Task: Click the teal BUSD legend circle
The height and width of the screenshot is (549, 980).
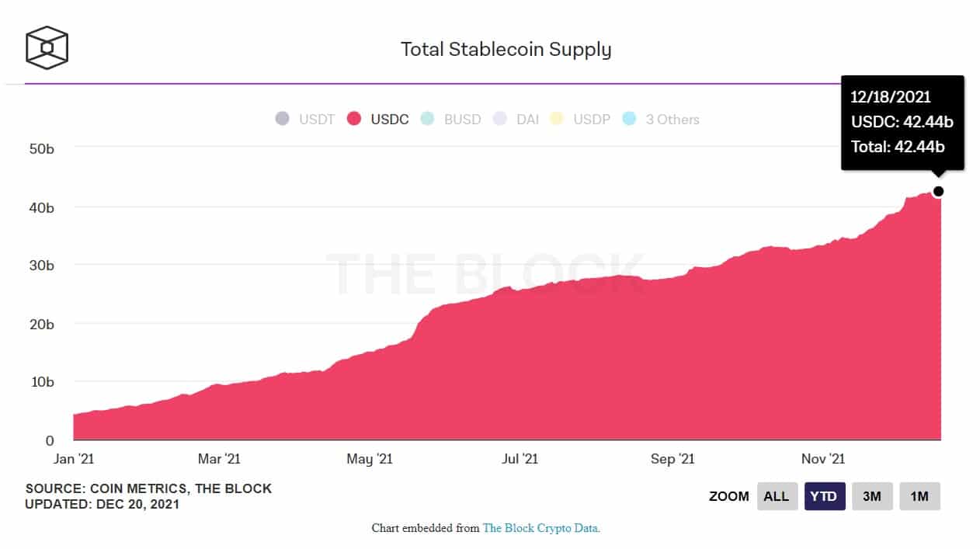Action: pos(426,120)
